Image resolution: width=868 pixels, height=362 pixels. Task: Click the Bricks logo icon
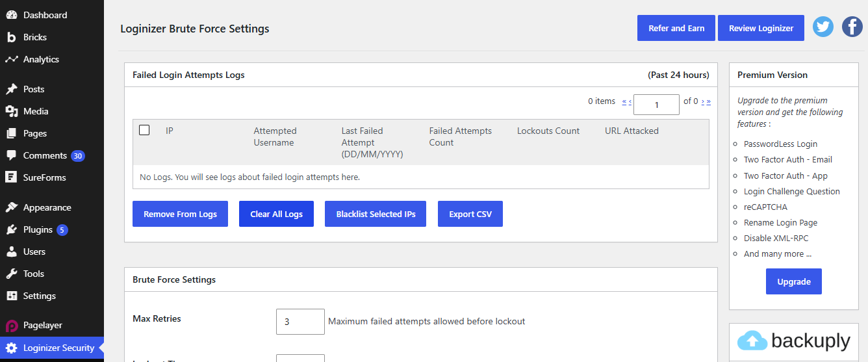(x=11, y=37)
